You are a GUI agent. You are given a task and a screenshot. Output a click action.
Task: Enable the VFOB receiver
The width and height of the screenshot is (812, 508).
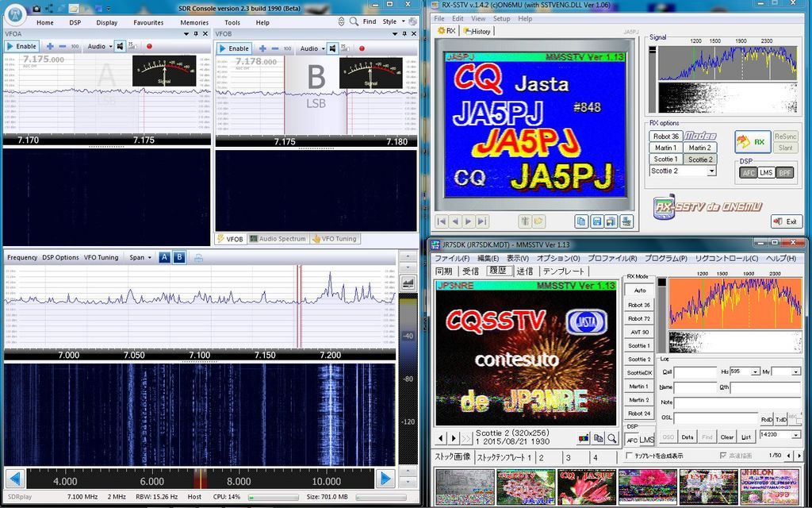[x=234, y=48]
